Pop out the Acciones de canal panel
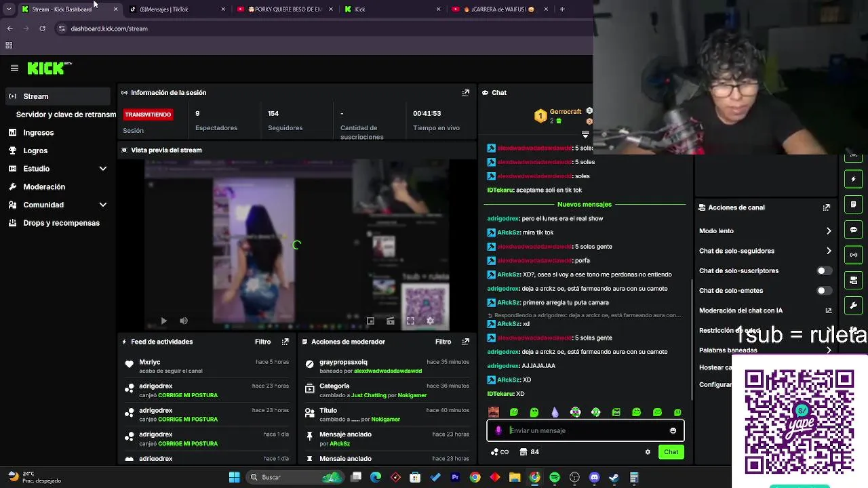Screen dimensions: 868x488 pos(826,207)
